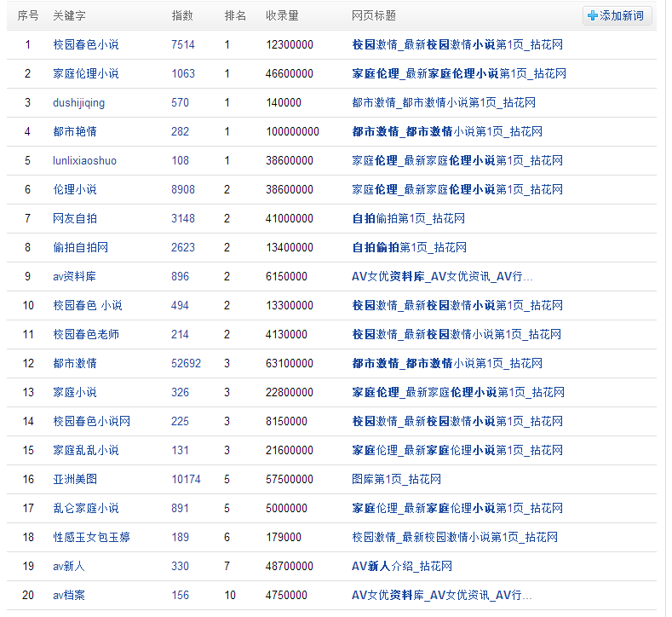Open keyword link 校园春色老师

tap(86, 334)
